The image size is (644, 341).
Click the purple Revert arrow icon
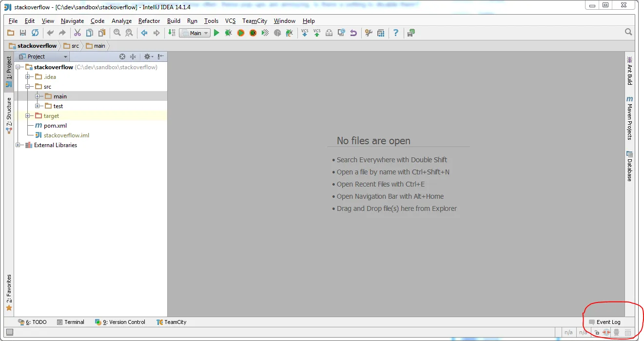tap(353, 33)
